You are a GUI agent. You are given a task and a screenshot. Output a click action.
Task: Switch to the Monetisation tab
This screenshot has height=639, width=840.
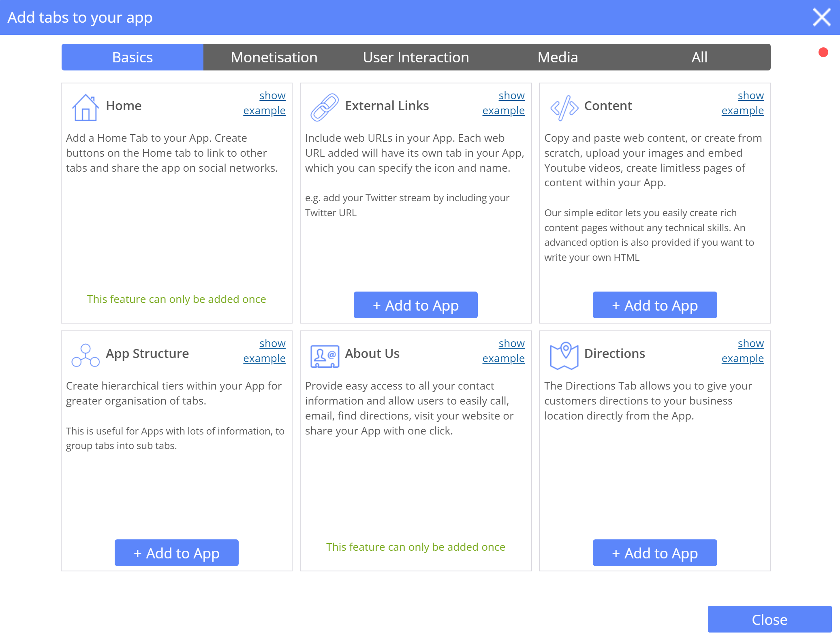point(274,57)
